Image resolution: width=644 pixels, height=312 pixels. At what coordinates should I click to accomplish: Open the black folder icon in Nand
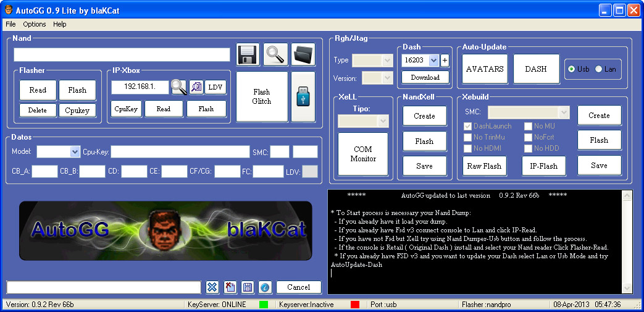(303, 54)
